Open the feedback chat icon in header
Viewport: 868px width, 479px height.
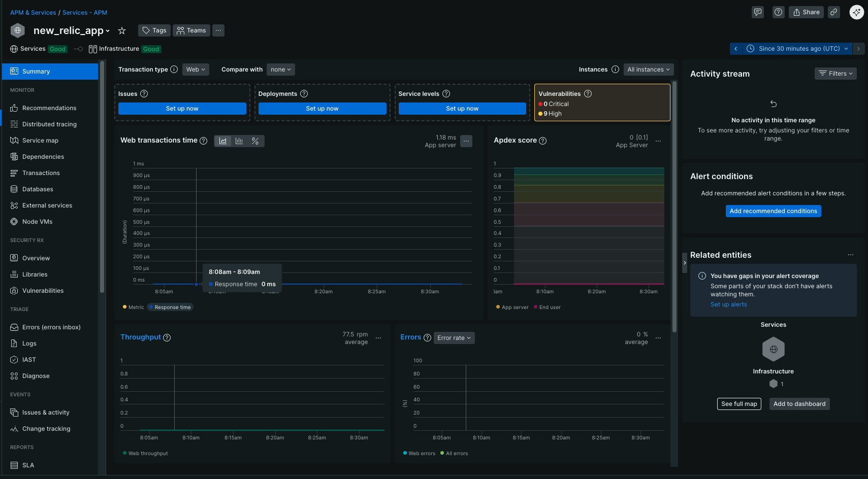tap(758, 12)
